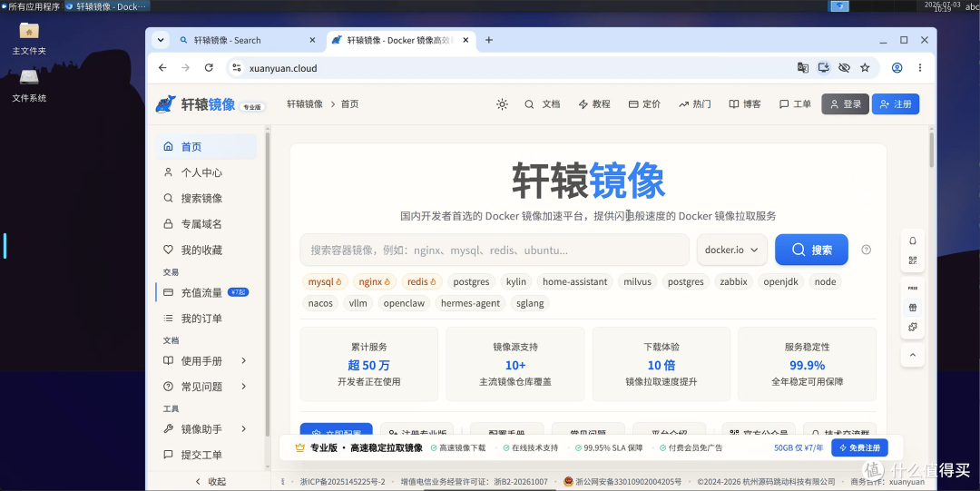
Task: Click the 登录 login button
Action: pyautogui.click(x=845, y=104)
